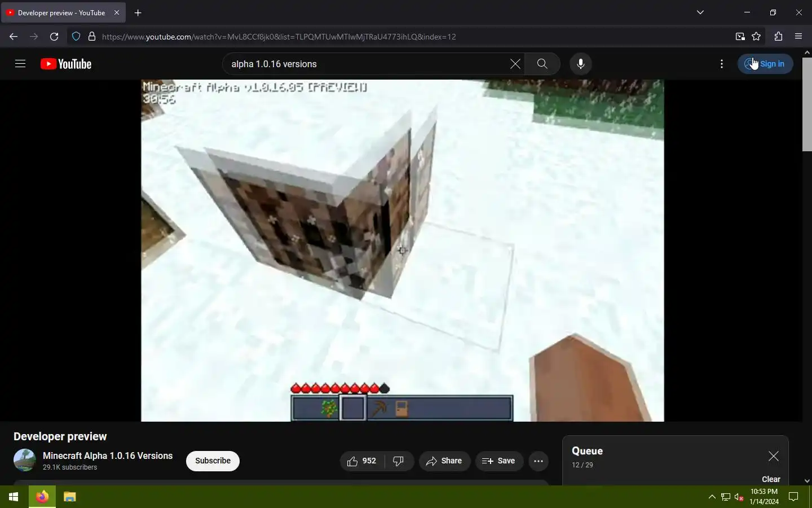Open picture-in-picture icon in address bar
The height and width of the screenshot is (508, 812).
click(x=740, y=37)
